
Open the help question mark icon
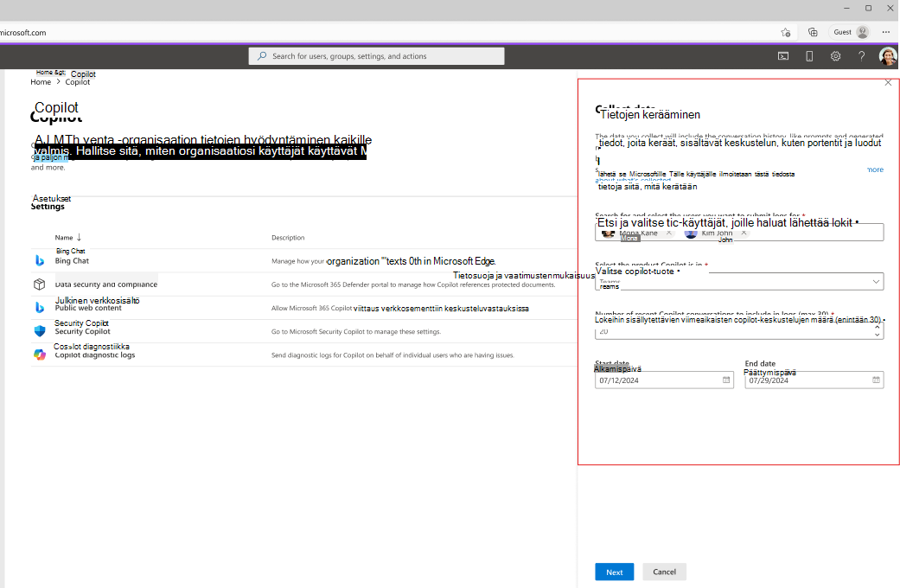pyautogui.click(x=862, y=56)
